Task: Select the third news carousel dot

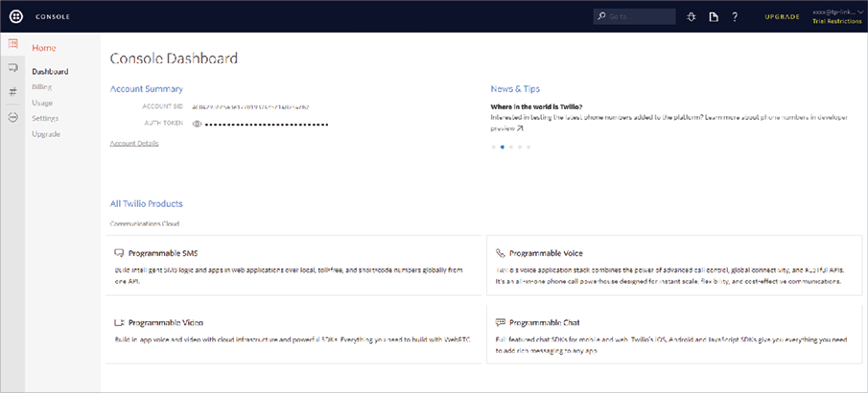Action: pyautogui.click(x=511, y=148)
